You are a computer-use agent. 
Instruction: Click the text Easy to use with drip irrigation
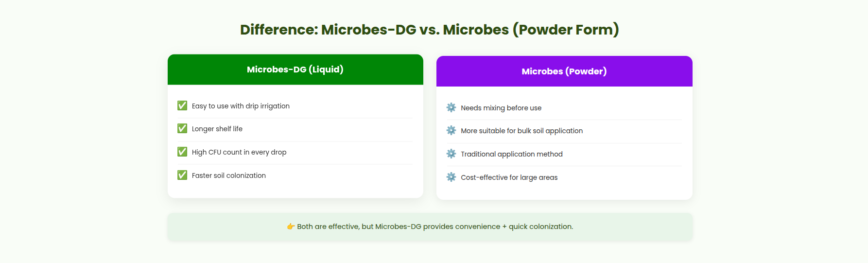tap(241, 106)
